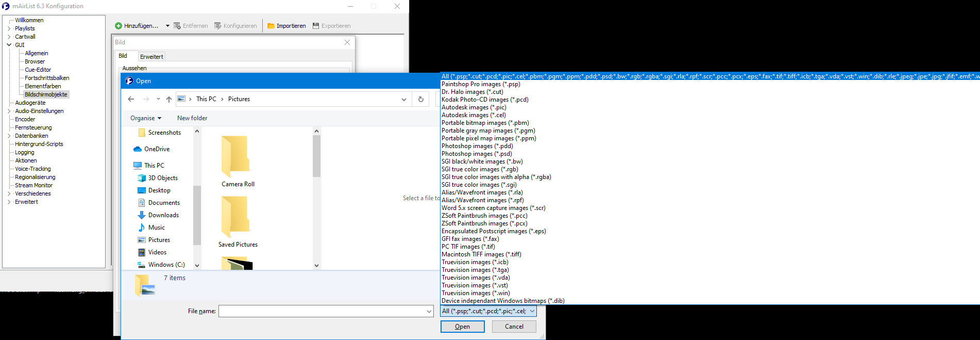Click the Importieren folder icon
The width and height of the screenshot is (980, 340).
(271, 26)
